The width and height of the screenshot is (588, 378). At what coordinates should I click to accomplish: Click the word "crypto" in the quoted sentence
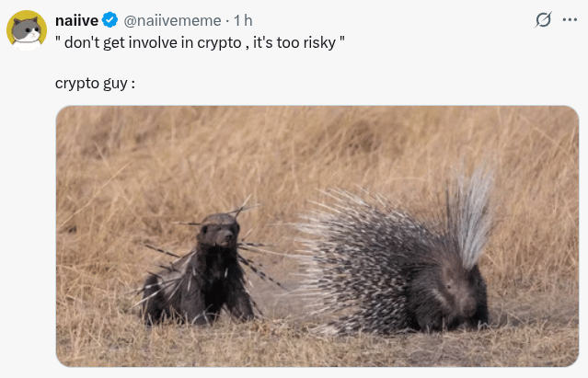[219, 43]
